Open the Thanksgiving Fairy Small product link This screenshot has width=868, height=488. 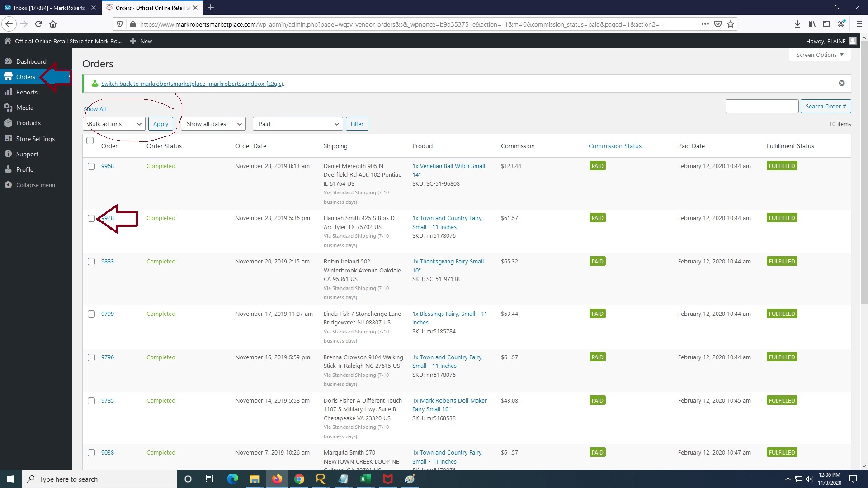click(x=448, y=266)
